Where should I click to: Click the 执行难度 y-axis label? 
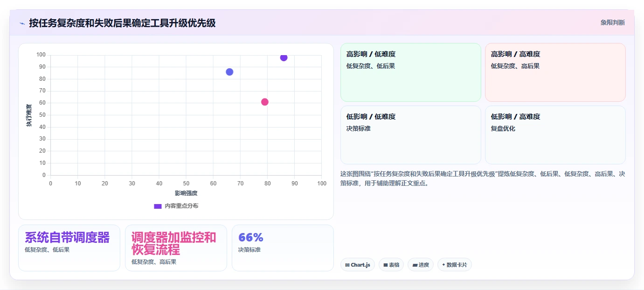tap(29, 115)
